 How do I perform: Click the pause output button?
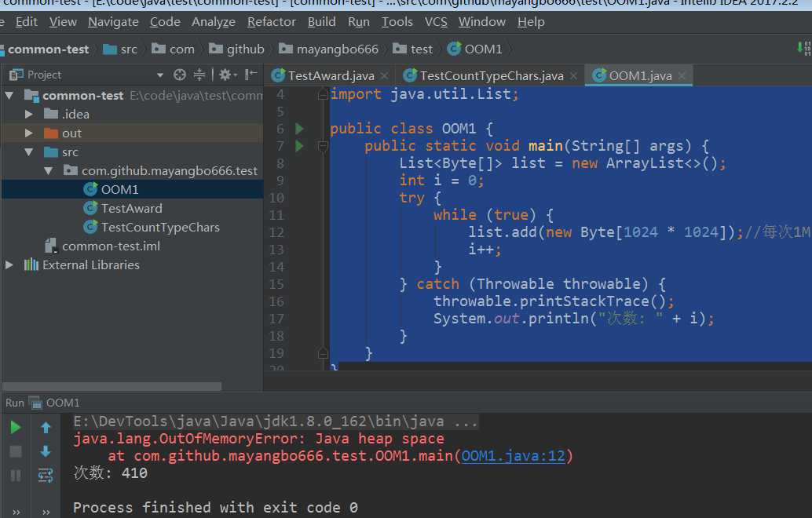pyautogui.click(x=16, y=475)
